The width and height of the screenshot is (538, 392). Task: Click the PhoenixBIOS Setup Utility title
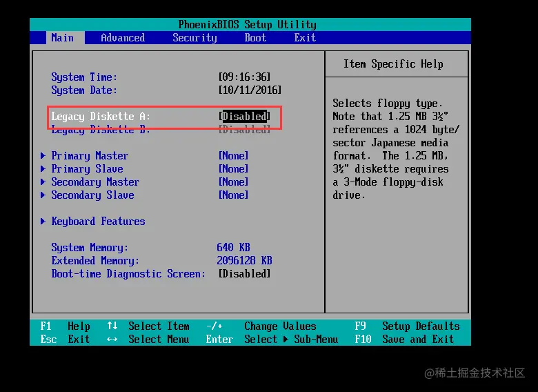coord(247,25)
